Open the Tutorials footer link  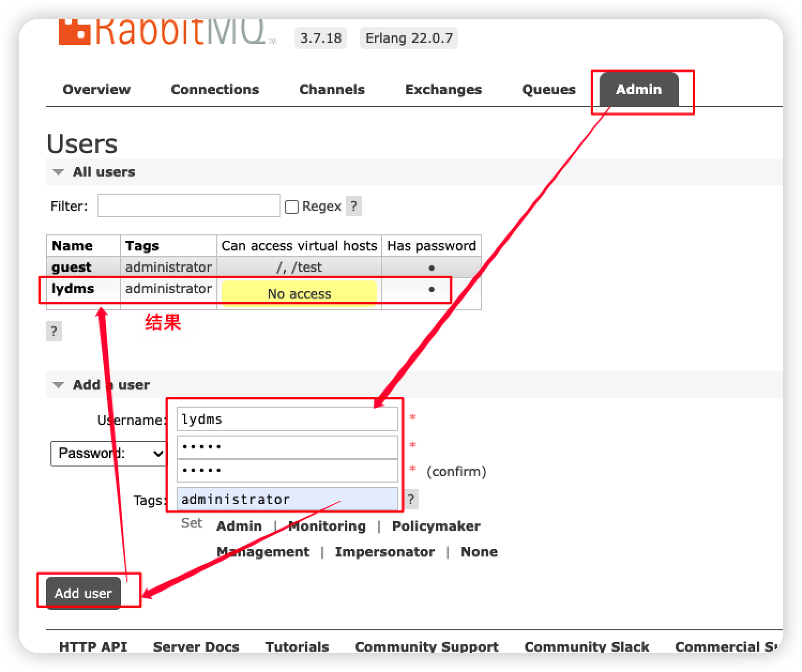pos(297,646)
